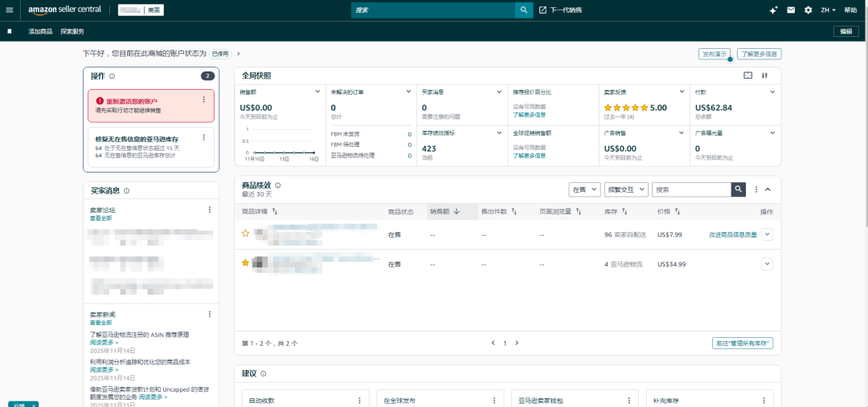The image size is (868, 407).
Task: Click the 了解更多信息 button
Action: click(x=759, y=55)
